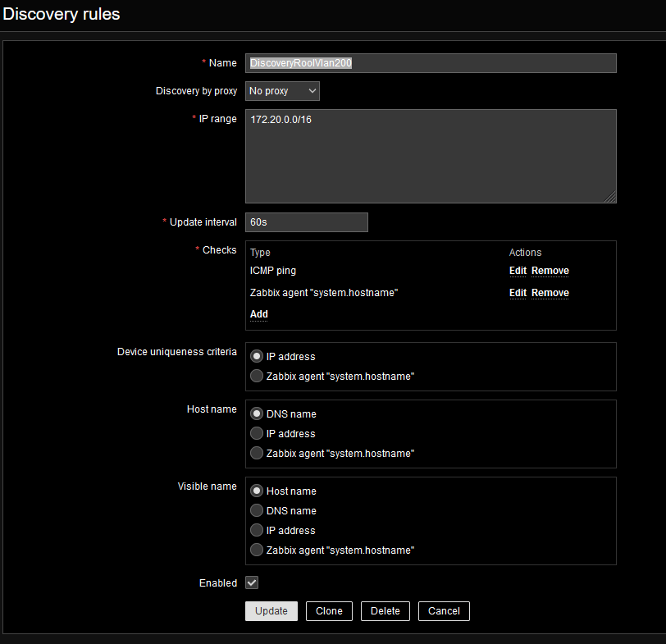666x644 pixels.
Task: Edit the ICMP ping check
Action: pos(518,271)
